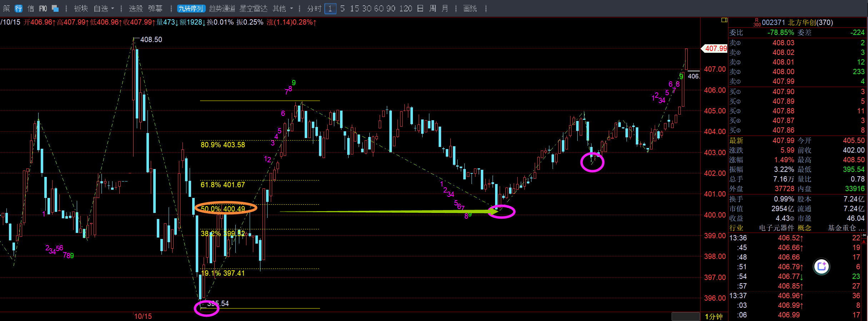Click the round AI assistant floating icon

pos(822,266)
